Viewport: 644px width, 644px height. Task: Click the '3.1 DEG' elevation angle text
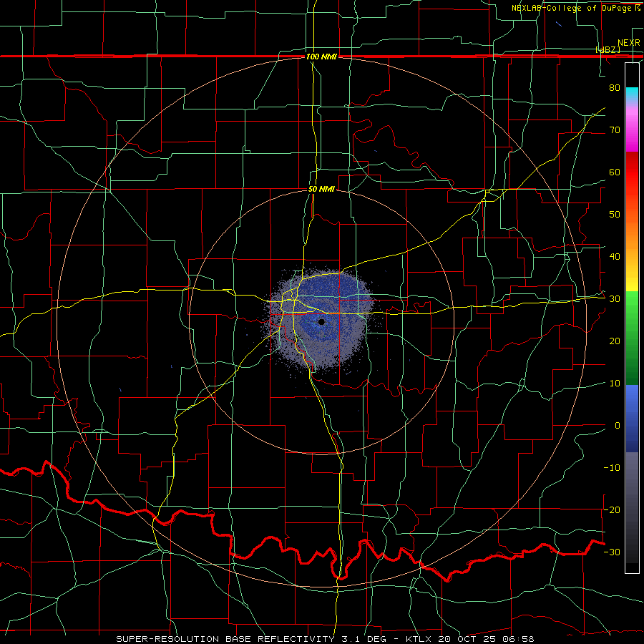tap(366, 639)
